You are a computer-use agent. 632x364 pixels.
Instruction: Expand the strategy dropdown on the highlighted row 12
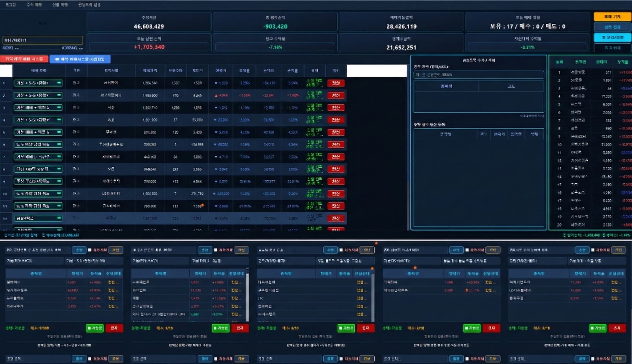[38, 218]
